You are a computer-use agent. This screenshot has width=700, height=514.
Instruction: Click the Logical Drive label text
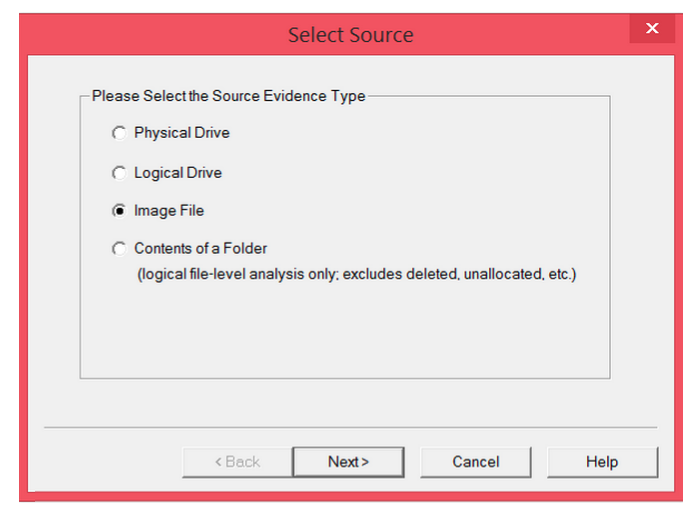(x=177, y=173)
